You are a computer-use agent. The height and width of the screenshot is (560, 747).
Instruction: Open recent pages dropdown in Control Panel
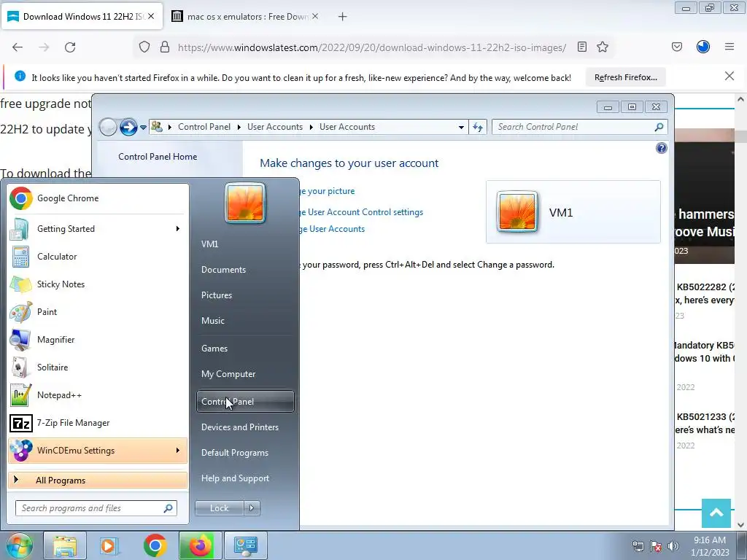143,127
